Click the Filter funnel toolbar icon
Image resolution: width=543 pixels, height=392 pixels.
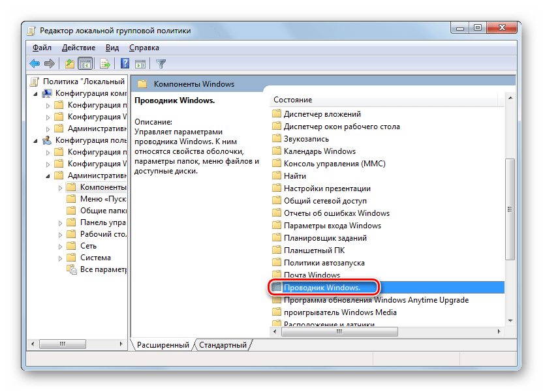(161, 63)
